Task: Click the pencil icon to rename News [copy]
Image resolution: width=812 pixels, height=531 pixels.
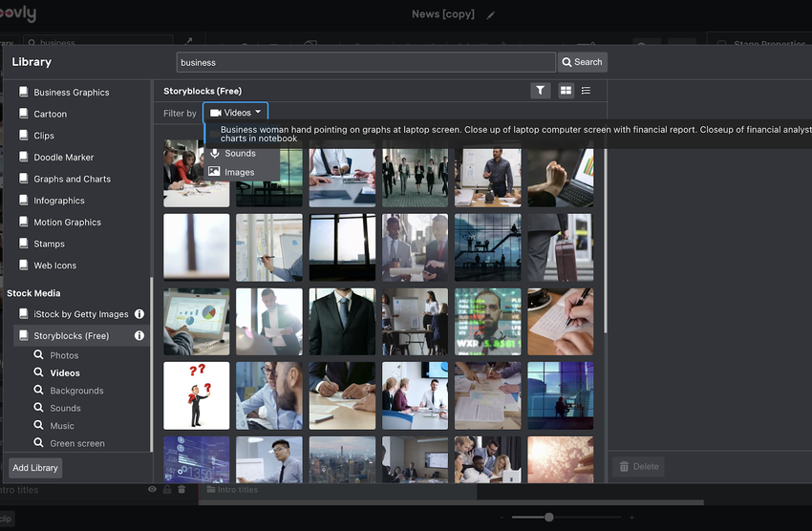Action: (490, 15)
